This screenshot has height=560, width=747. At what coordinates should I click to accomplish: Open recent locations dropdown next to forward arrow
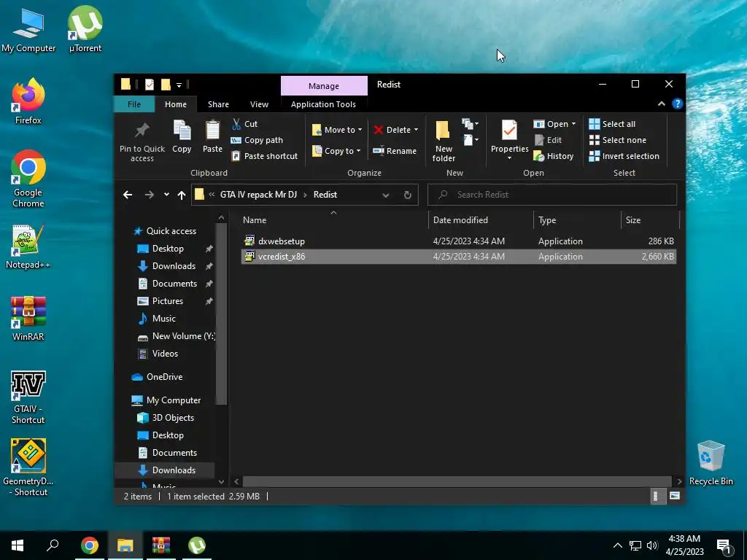(x=166, y=194)
